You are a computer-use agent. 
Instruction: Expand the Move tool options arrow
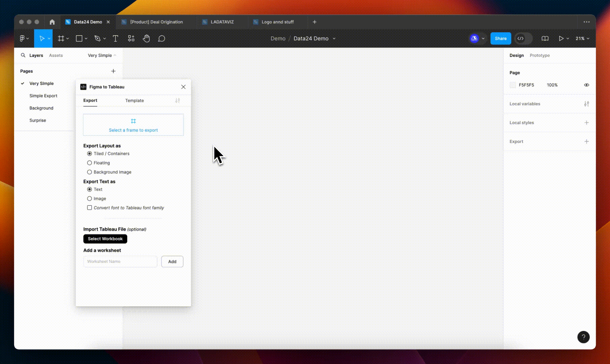[x=49, y=38]
